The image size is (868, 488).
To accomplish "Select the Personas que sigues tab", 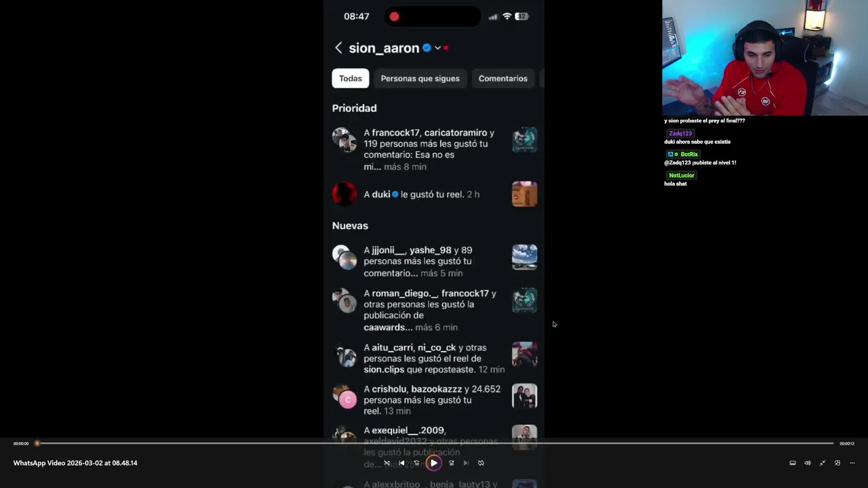I will pos(420,78).
